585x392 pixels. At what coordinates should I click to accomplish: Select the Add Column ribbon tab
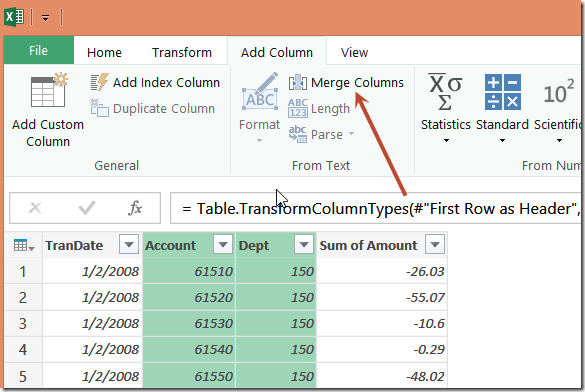click(x=276, y=53)
